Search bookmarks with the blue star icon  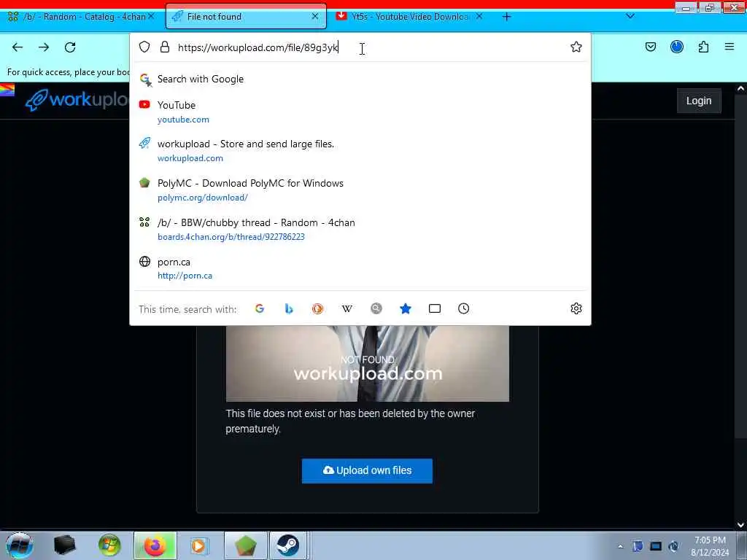coord(406,308)
